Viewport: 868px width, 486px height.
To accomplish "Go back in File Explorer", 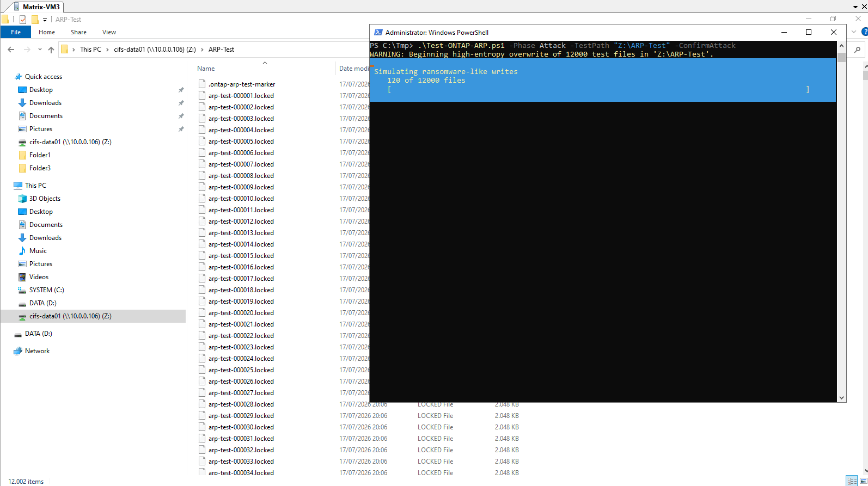I will pyautogui.click(x=11, y=50).
